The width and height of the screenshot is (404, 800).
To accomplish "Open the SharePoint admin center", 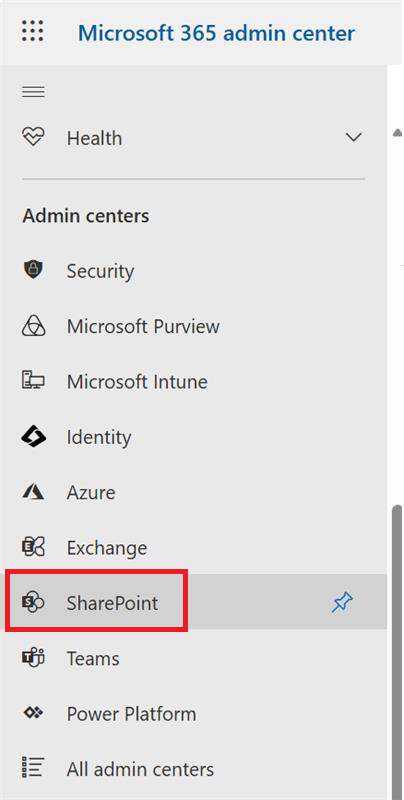I will click(x=112, y=603).
